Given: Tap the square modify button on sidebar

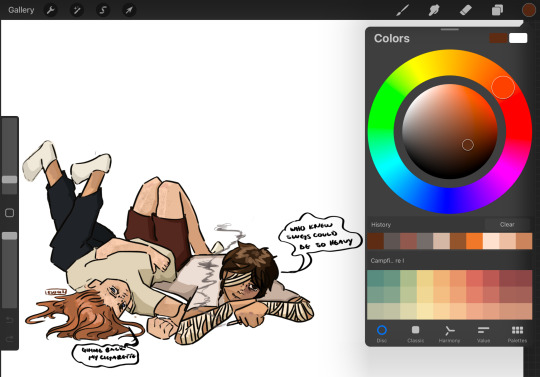Looking at the screenshot, I should click(10, 213).
